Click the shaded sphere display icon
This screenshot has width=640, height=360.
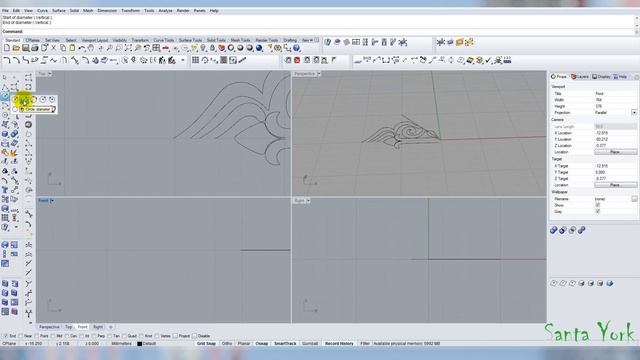click(240, 48)
